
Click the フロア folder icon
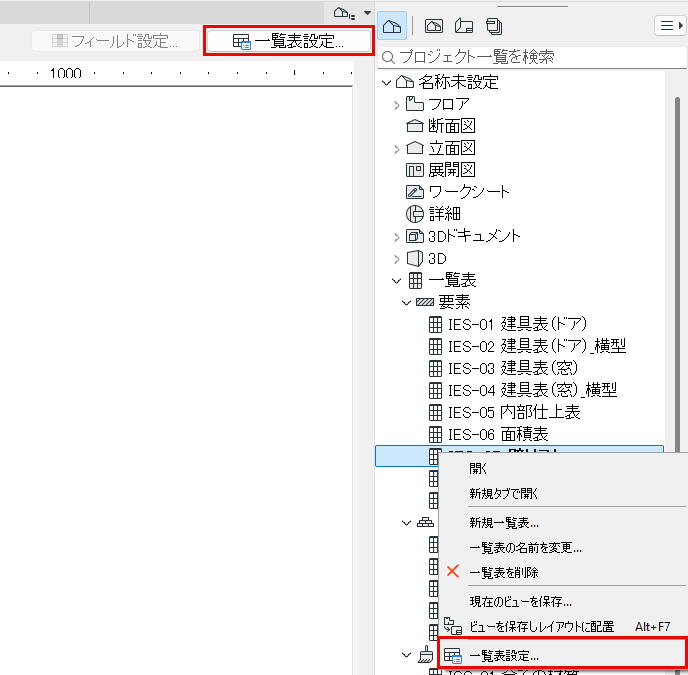coord(415,104)
